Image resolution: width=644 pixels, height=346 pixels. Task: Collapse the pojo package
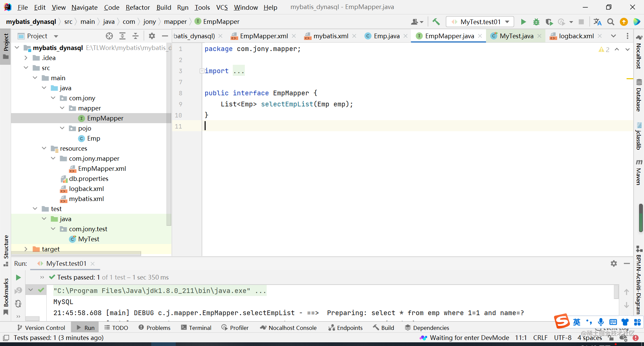62,128
